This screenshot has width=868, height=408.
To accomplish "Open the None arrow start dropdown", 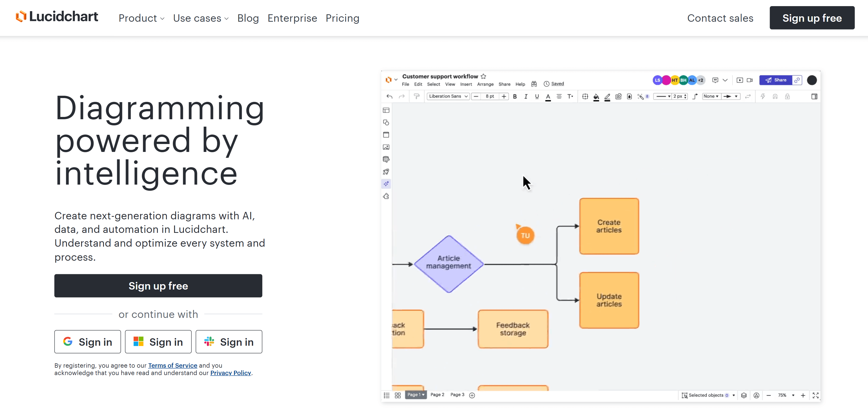I will [711, 96].
